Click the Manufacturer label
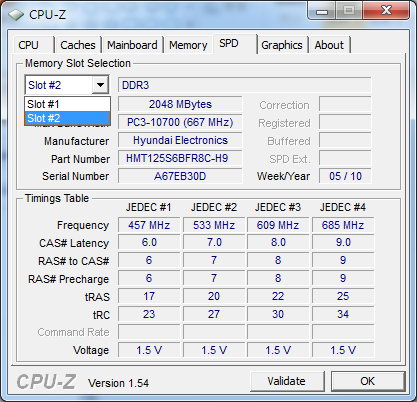417x402 pixels. [x=77, y=141]
